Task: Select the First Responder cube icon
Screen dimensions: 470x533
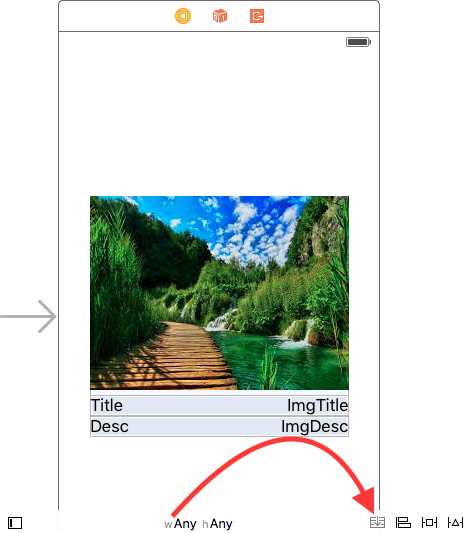Action: point(220,16)
